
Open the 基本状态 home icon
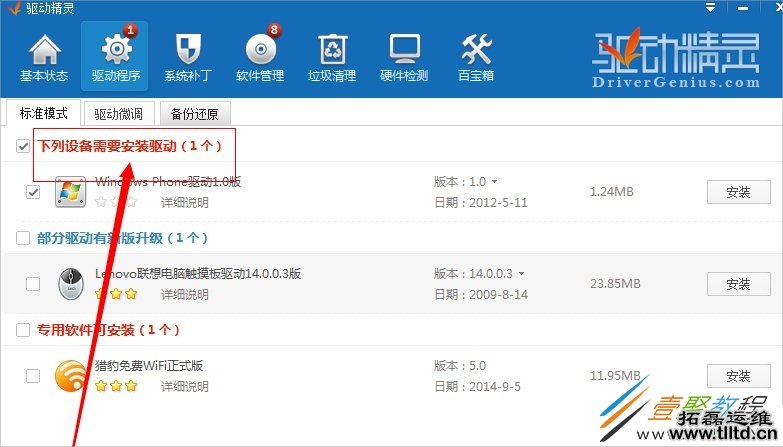(x=45, y=50)
